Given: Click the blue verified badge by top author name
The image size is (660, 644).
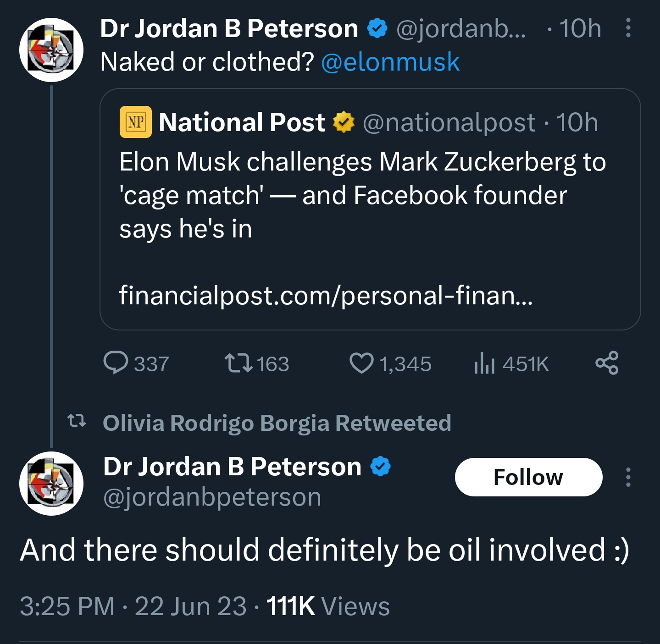Looking at the screenshot, I should click(x=377, y=28).
